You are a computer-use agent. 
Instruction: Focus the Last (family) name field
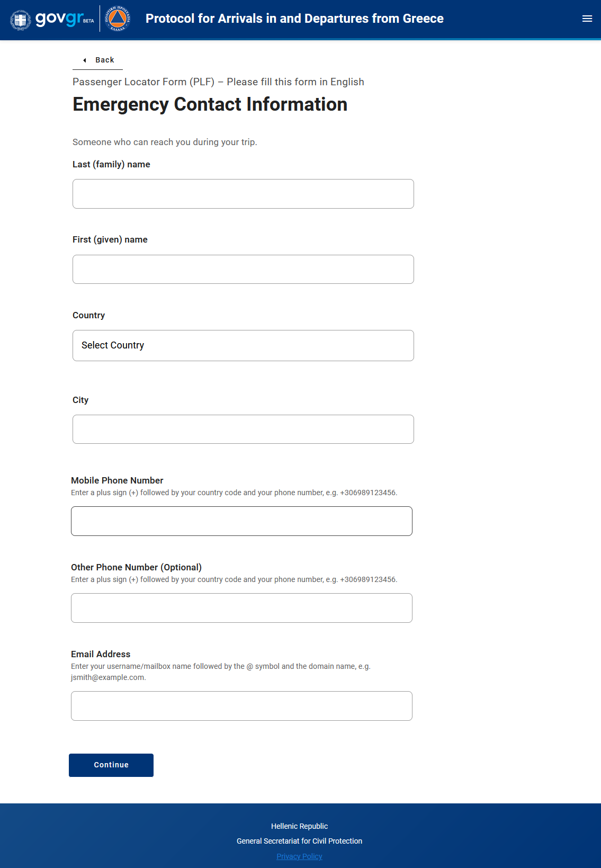pyautogui.click(x=243, y=194)
